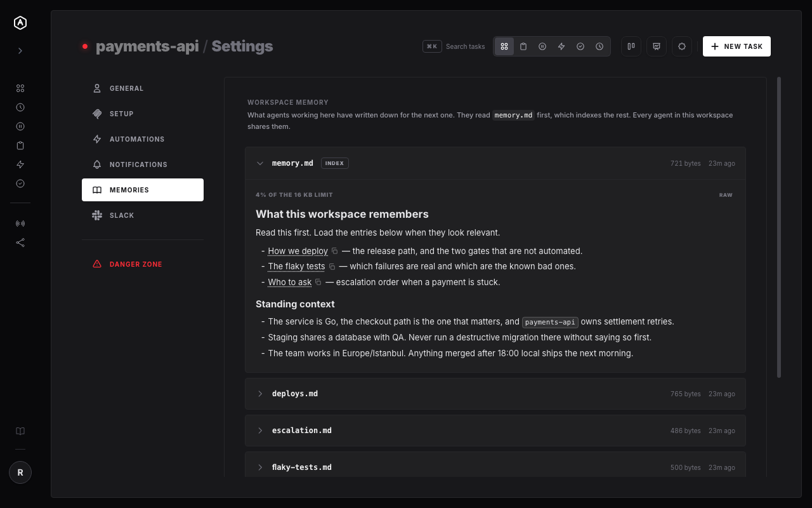
Task: Click the INDEX badge next to memory.md
Action: (335, 163)
